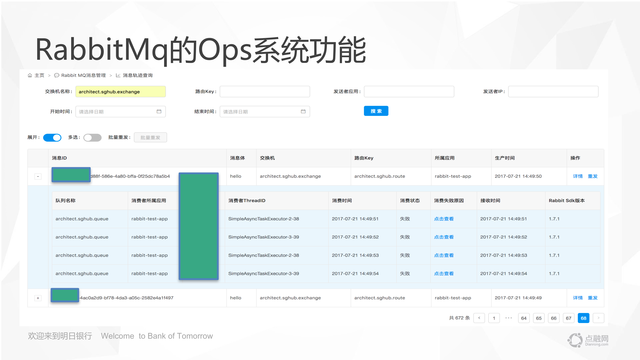View failure reason for 14:49:52 consumption

(x=444, y=237)
